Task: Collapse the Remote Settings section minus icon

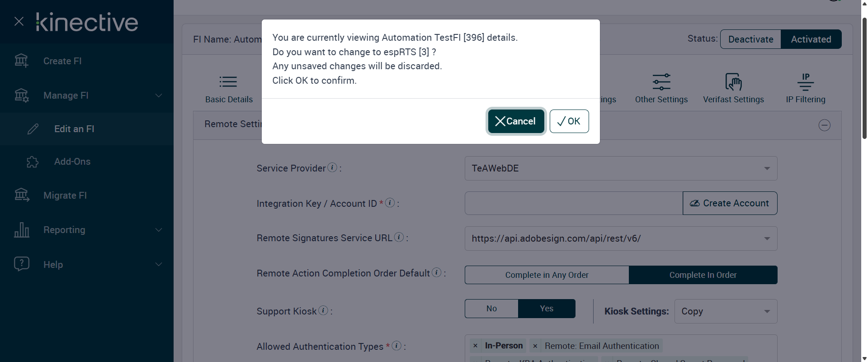Action: (824, 125)
